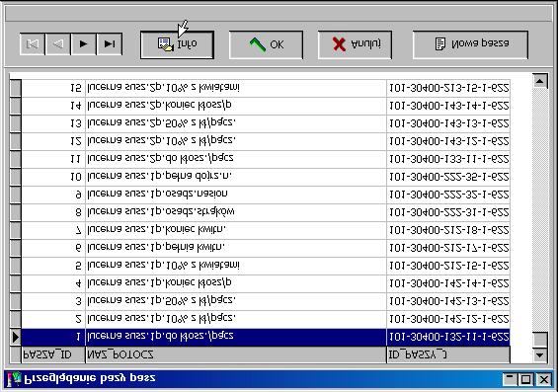This screenshot has width=558, height=392.
Task: Click the gray row selector for PASZA_ID 15
Action: click(x=15, y=88)
